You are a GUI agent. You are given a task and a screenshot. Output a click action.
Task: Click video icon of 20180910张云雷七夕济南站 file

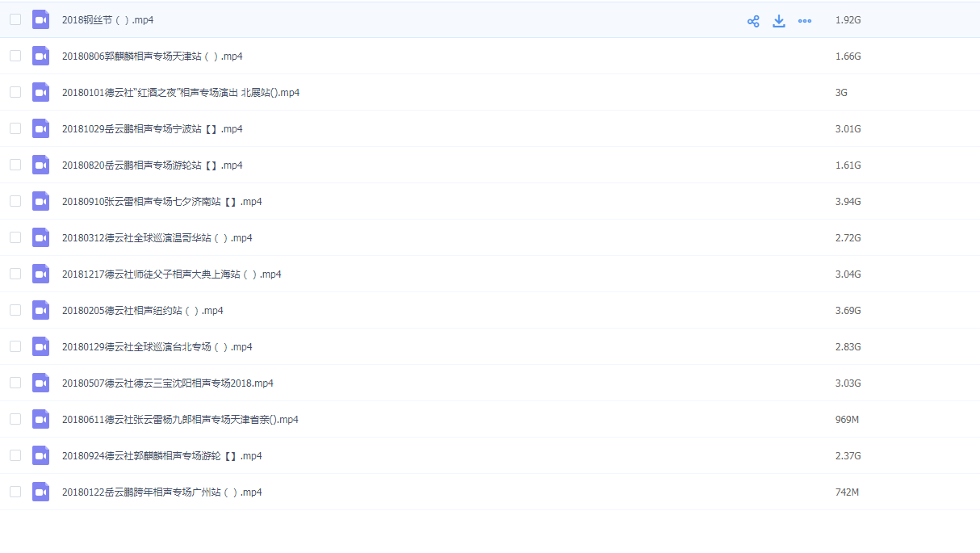click(x=41, y=201)
